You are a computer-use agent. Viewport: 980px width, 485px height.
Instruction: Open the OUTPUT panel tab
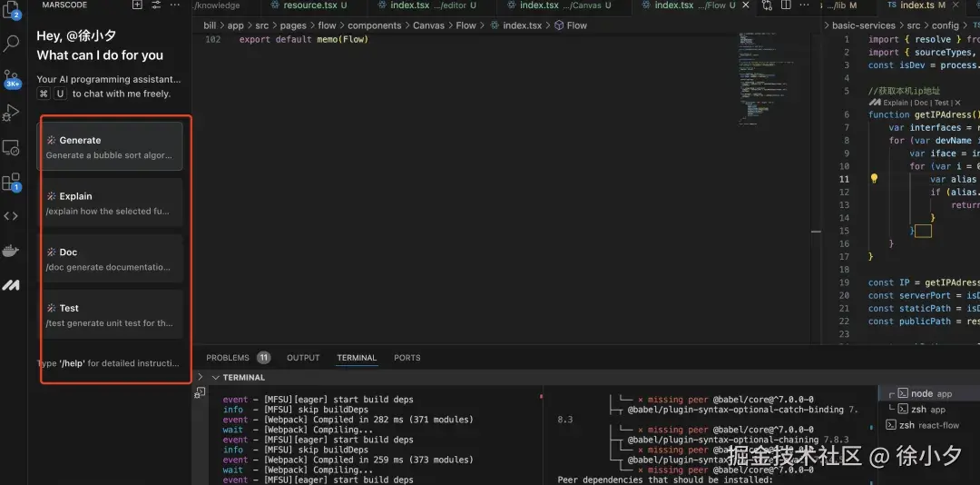[303, 358]
